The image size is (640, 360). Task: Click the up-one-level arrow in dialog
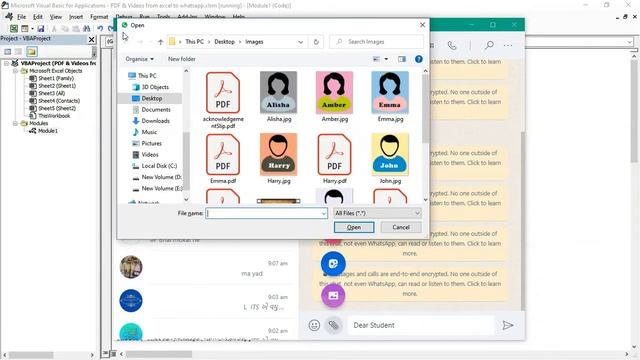click(160, 42)
